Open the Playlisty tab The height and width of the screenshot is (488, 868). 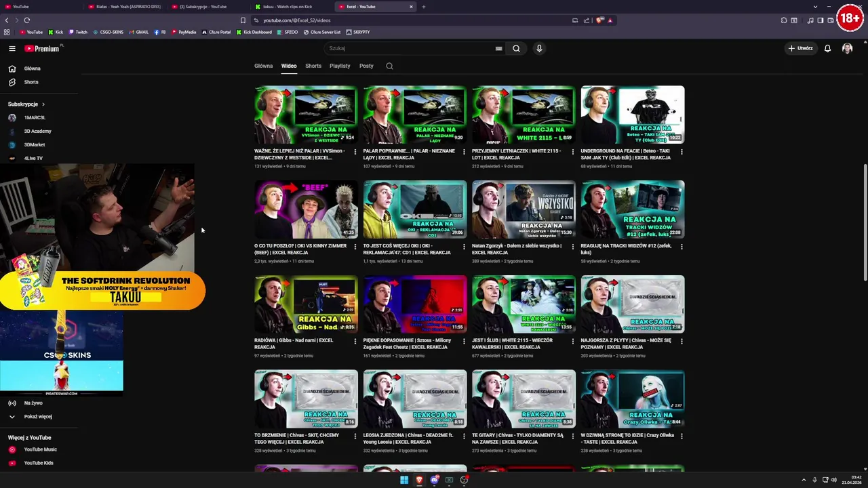(x=340, y=66)
